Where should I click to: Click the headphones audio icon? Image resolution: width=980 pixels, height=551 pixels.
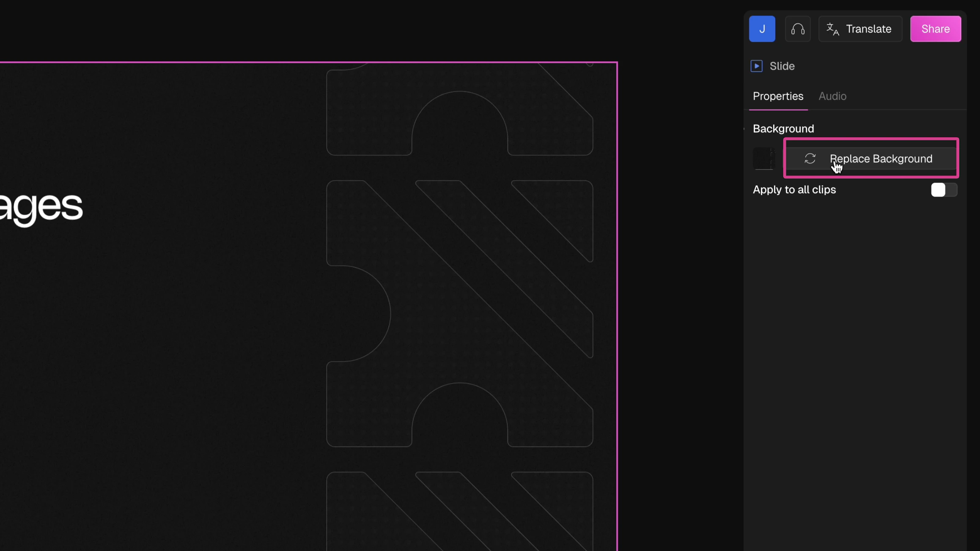(x=798, y=29)
